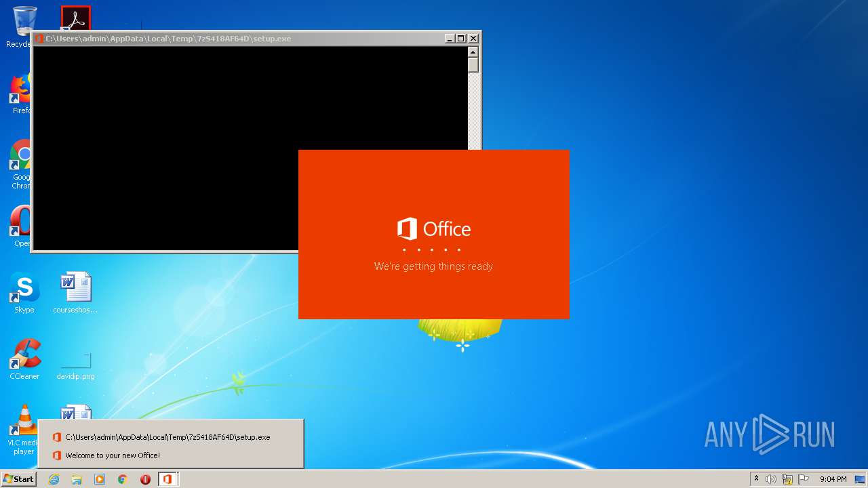Open the network tray icon
This screenshot has width=868, height=488.
click(x=787, y=479)
